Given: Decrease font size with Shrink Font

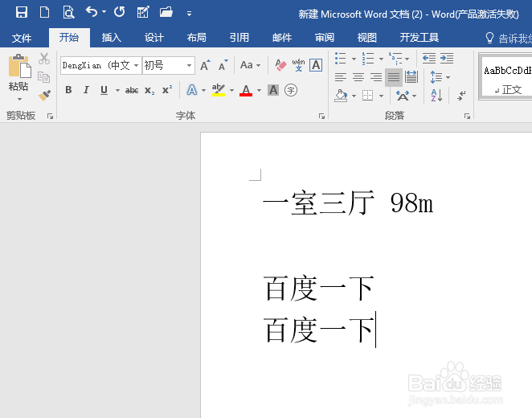Looking at the screenshot, I should (223, 65).
